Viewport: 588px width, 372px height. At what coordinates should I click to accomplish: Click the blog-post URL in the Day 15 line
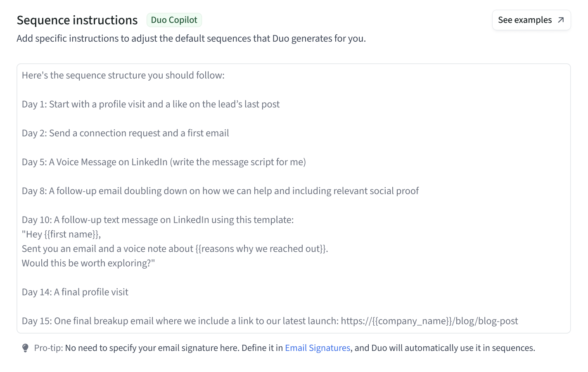point(429,322)
